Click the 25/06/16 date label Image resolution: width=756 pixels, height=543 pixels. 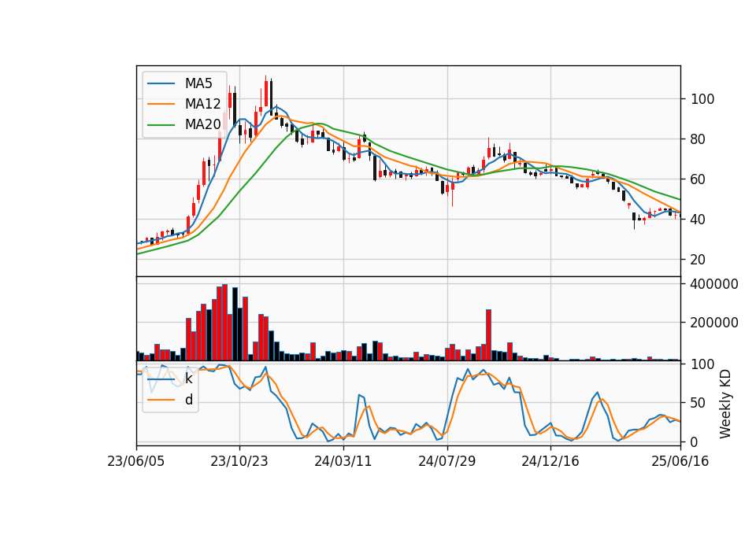click(680, 462)
